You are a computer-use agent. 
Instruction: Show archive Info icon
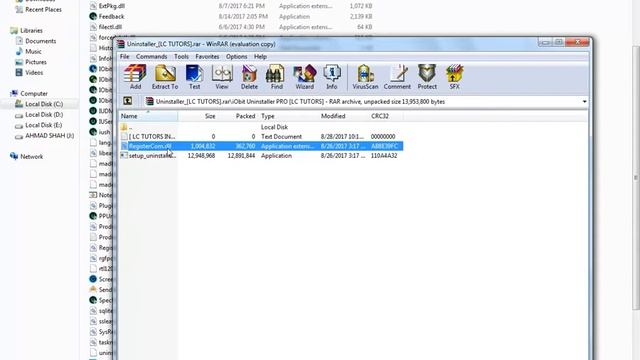(331, 77)
